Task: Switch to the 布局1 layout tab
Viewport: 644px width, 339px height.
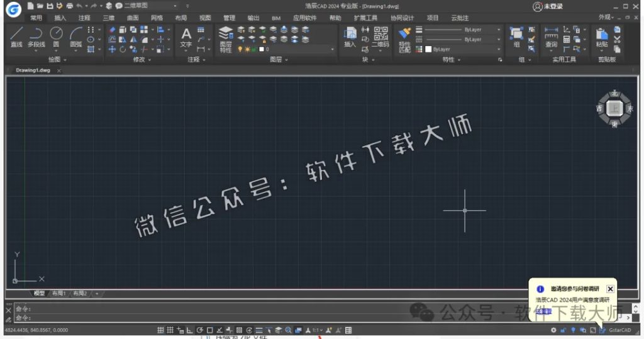Action: click(x=58, y=293)
